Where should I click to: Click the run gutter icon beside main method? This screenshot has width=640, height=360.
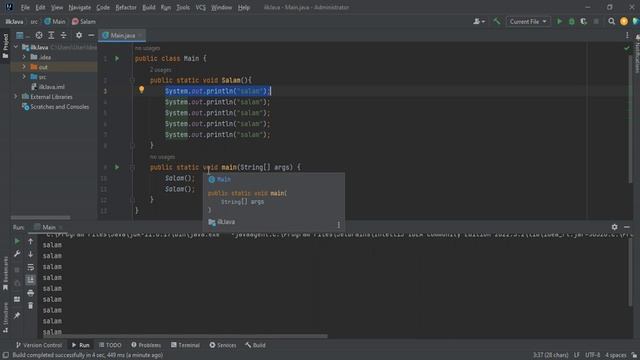pyautogui.click(x=117, y=167)
